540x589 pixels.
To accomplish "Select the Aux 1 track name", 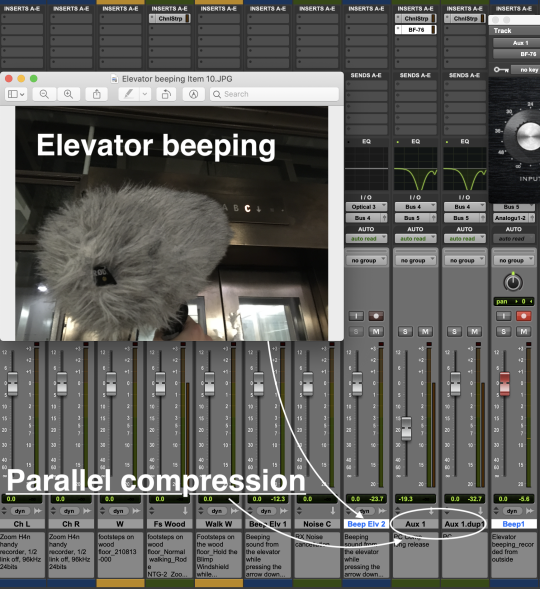I will tap(415, 524).
